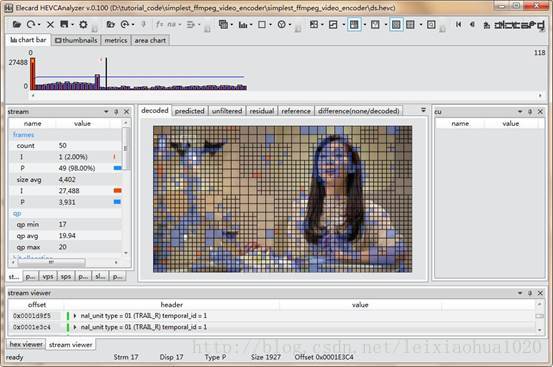Screen dimensions: 553x367
Task: Select the reference view tab
Action: (x=296, y=111)
